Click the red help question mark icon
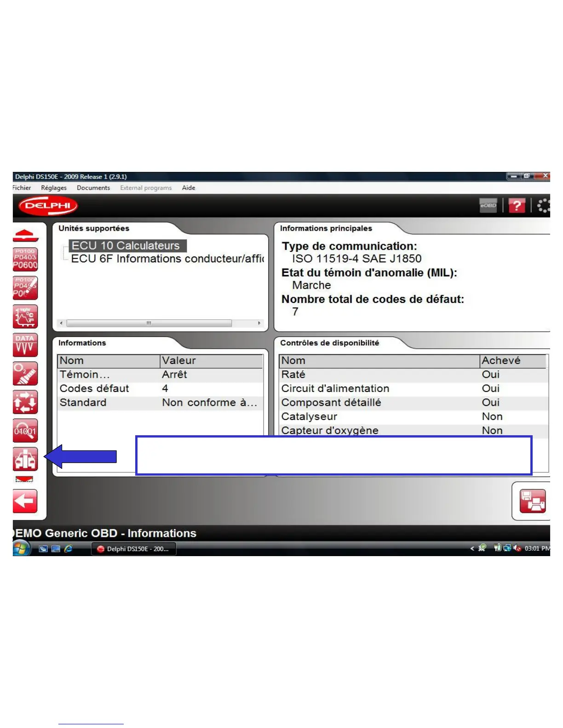This screenshot has width=563, height=728. 517,205
